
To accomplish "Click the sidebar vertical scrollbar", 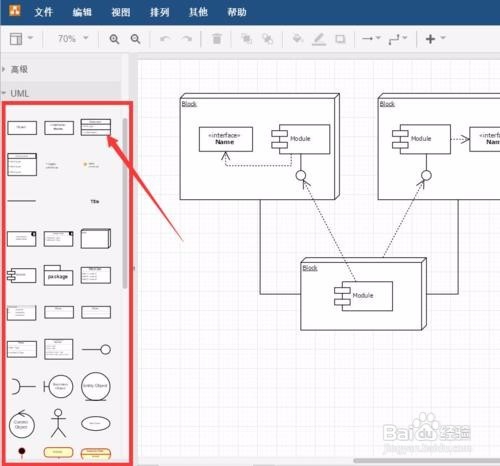I will [125, 203].
